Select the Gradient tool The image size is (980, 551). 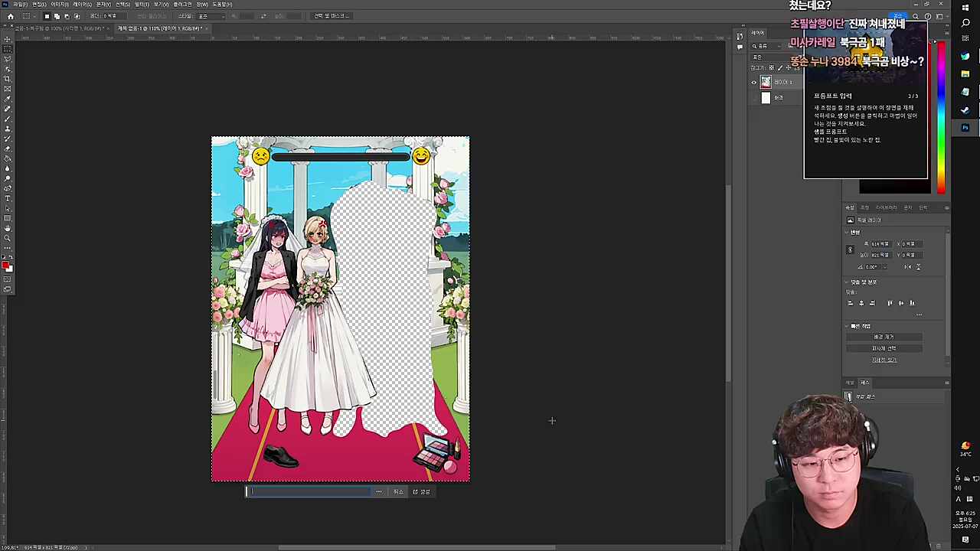click(8, 158)
